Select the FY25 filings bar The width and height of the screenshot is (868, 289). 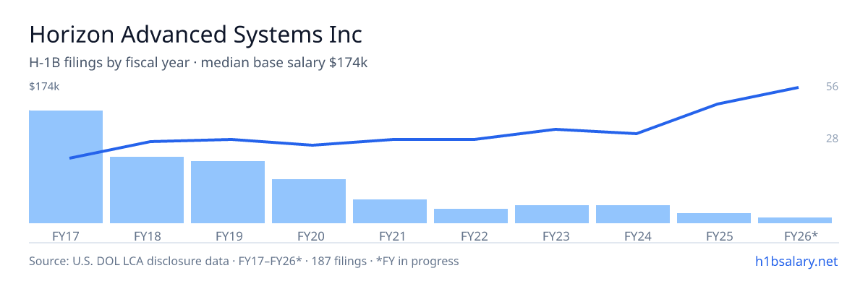click(714, 218)
